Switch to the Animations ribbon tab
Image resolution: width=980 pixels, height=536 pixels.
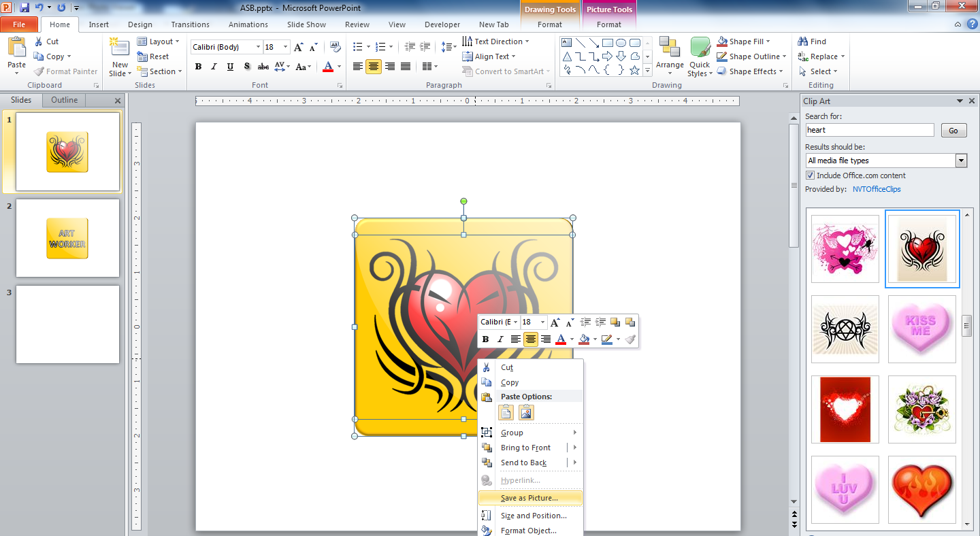pyautogui.click(x=248, y=24)
